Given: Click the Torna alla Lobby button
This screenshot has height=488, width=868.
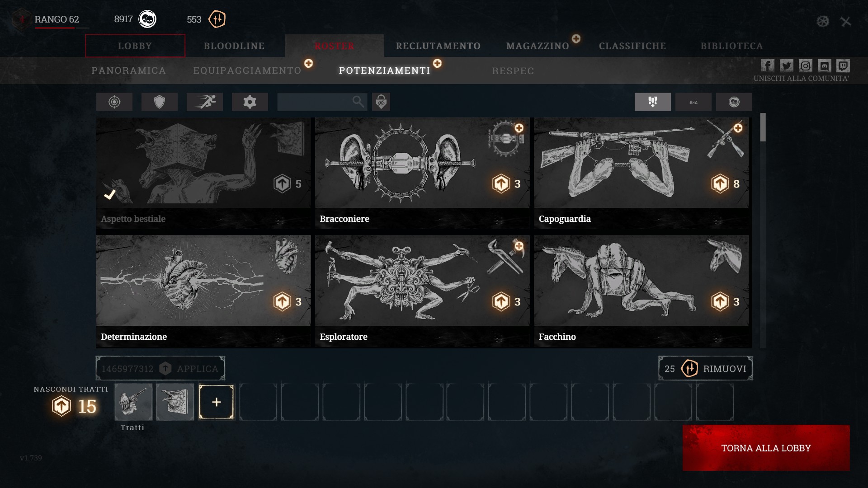Looking at the screenshot, I should click(766, 448).
